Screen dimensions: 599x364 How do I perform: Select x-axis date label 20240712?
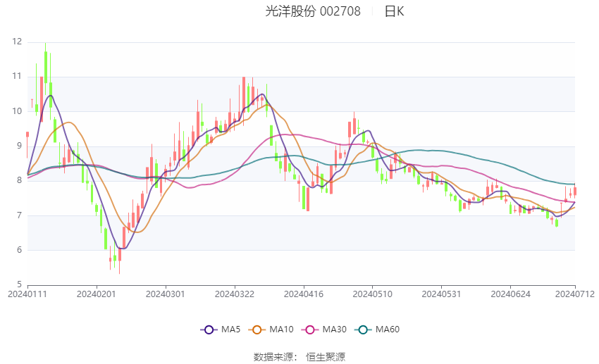(x=575, y=294)
